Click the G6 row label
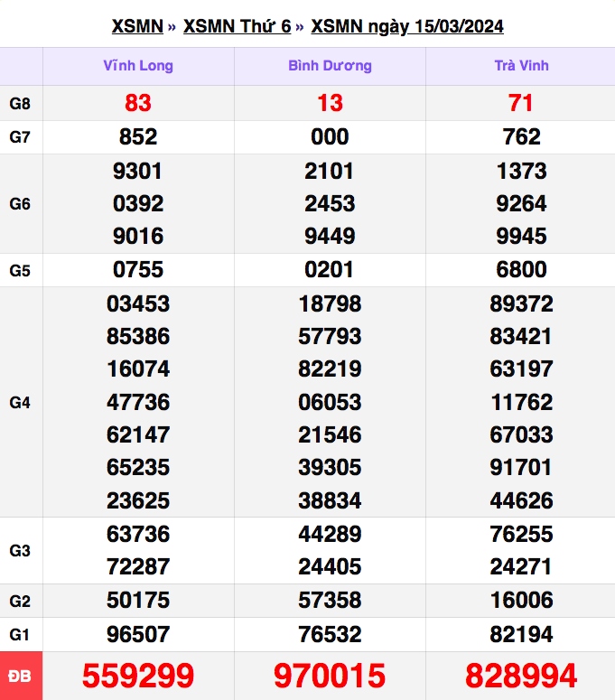 point(20,204)
